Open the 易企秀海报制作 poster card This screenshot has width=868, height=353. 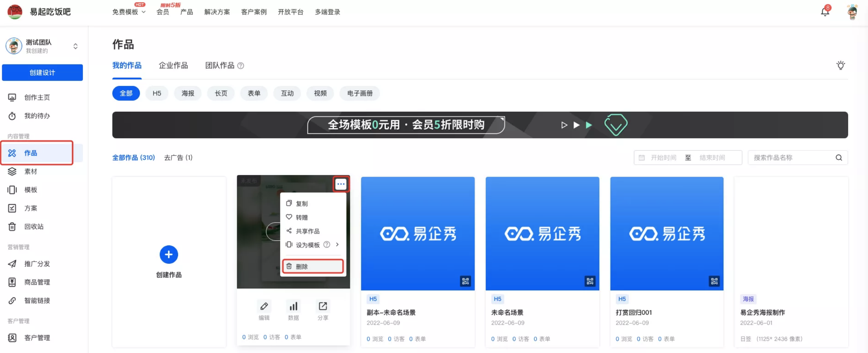791,262
